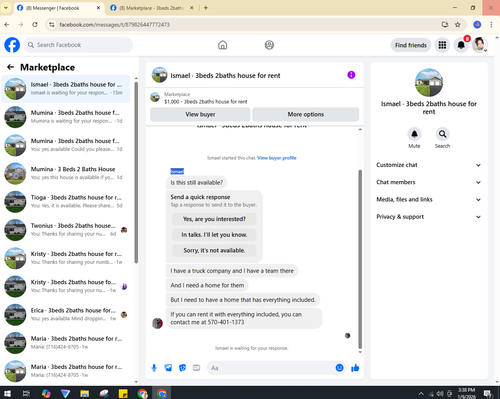500x399 pixels.
Task: Open Windows Start menu
Action: tap(7, 394)
